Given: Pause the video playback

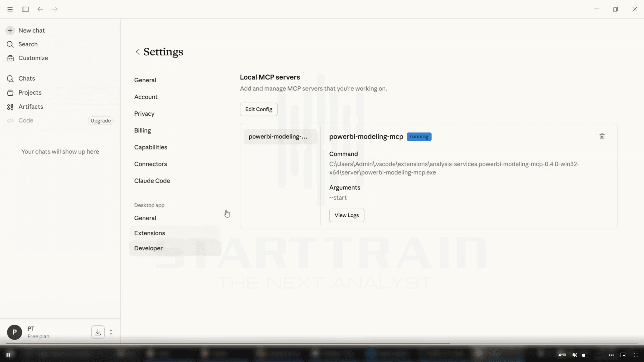Looking at the screenshot, I should (x=8, y=355).
